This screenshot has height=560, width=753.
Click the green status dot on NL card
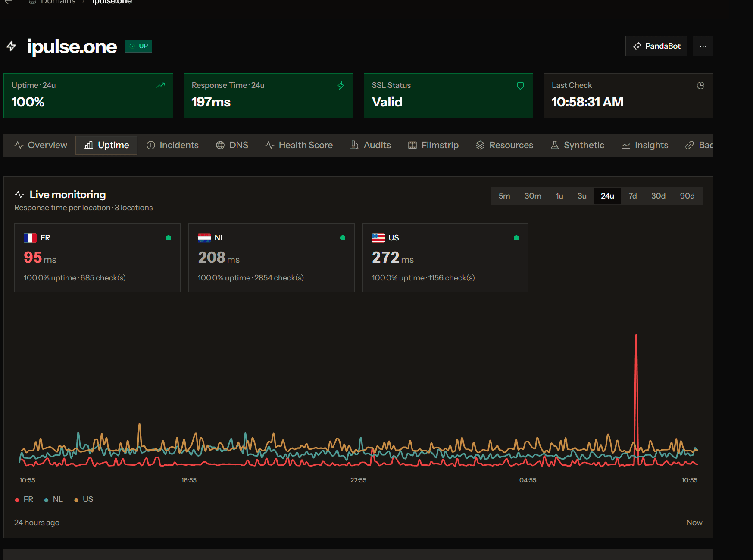tap(343, 238)
